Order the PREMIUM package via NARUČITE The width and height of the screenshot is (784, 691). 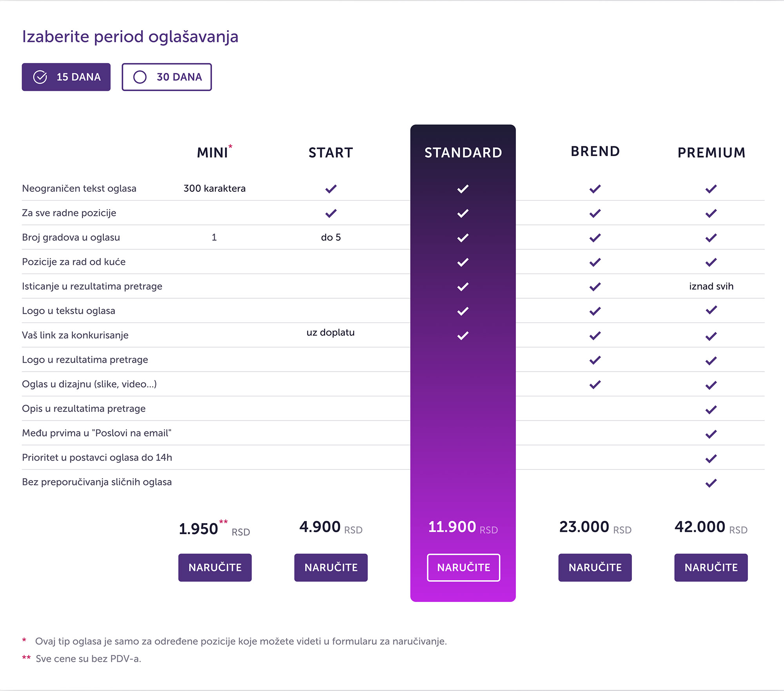pos(711,567)
